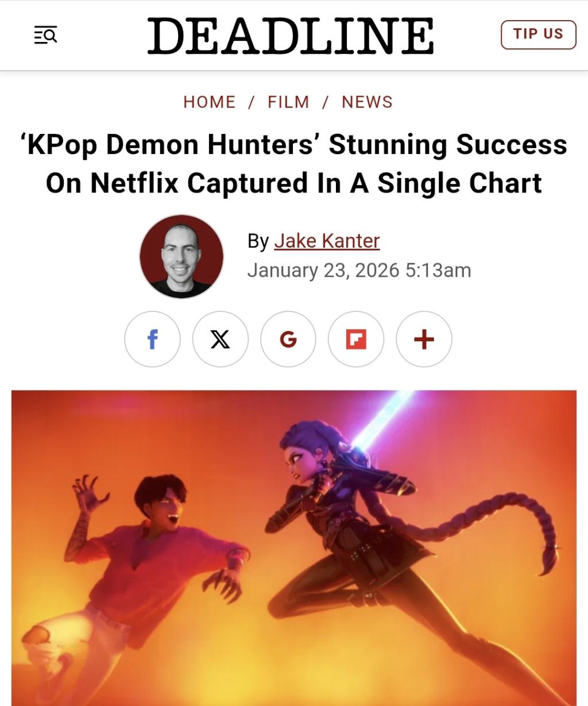Image resolution: width=588 pixels, height=706 pixels.
Task: Select the NEWS breadcrumb link
Action: 367,102
